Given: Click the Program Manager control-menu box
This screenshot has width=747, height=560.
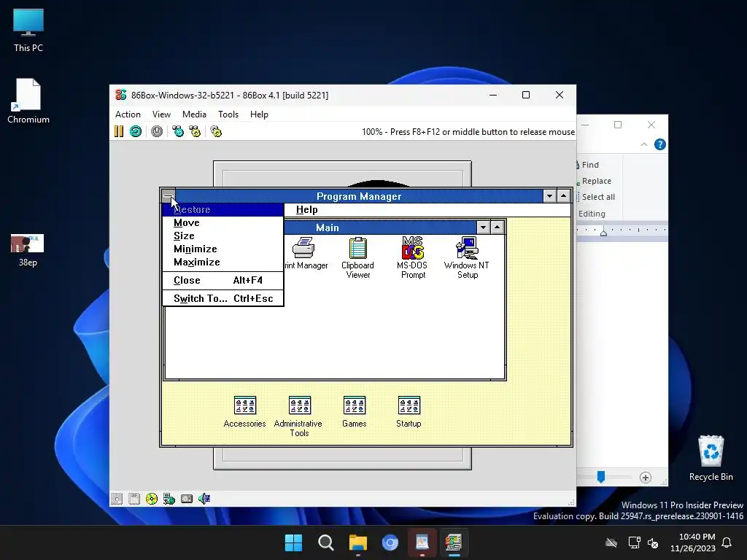Looking at the screenshot, I should 169,195.
